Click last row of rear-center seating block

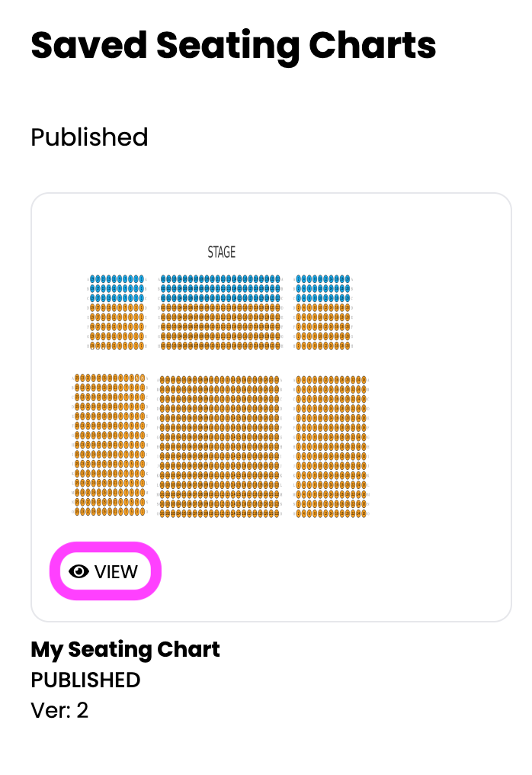[220, 513]
